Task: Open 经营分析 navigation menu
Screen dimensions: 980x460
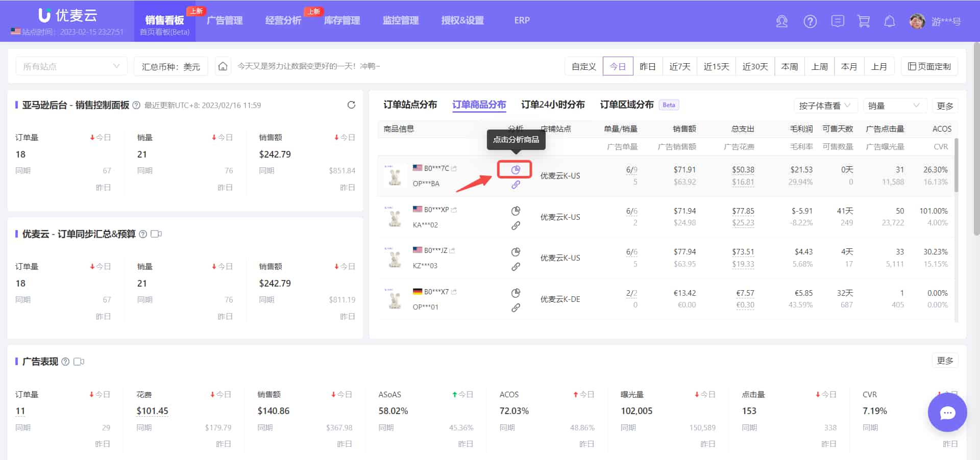Action: pos(283,20)
